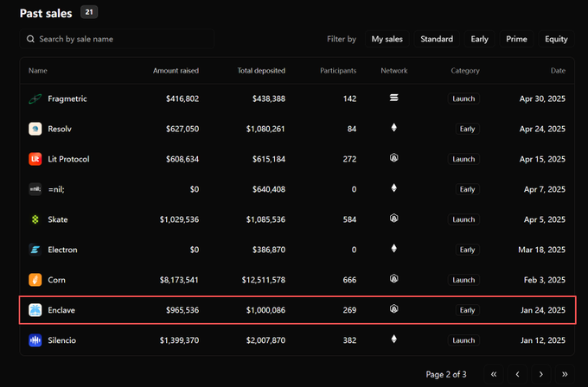This screenshot has height=387, width=588.
Task: Click the $8,173,541 amount raised value
Action: pos(179,280)
